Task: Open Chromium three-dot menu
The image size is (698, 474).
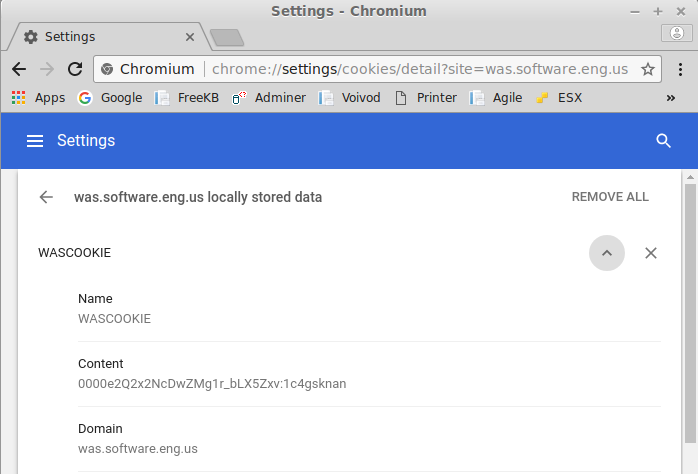Action: coord(680,69)
